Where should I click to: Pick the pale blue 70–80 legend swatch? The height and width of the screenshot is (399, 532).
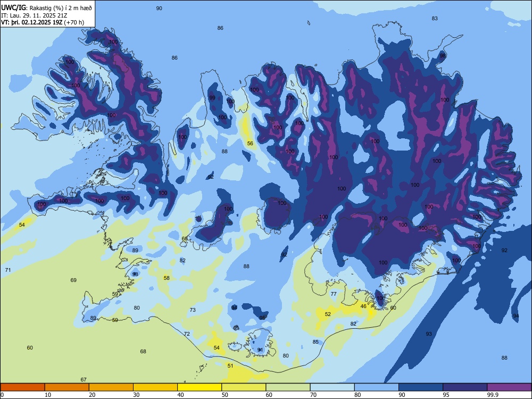(332, 387)
